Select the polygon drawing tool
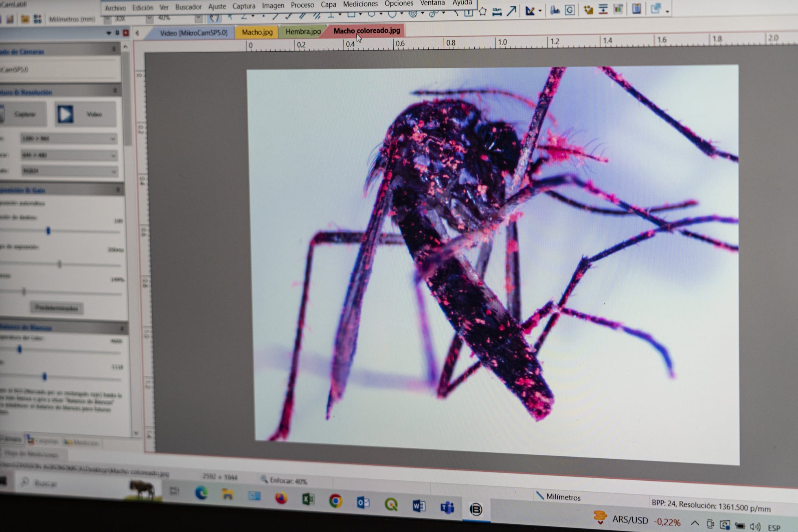The width and height of the screenshot is (798, 532). (483, 11)
